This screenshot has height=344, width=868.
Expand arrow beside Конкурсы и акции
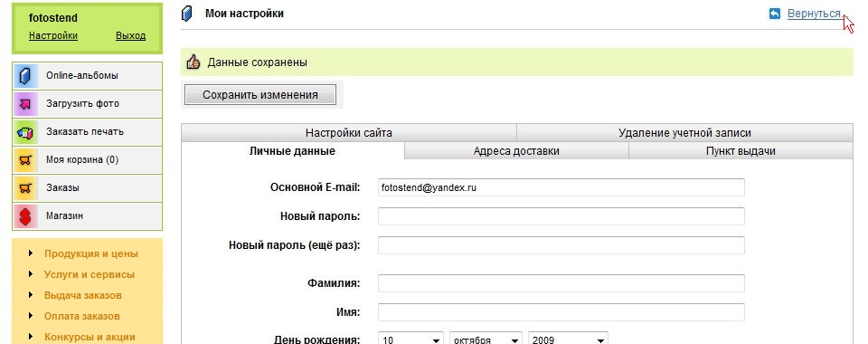[x=31, y=337]
